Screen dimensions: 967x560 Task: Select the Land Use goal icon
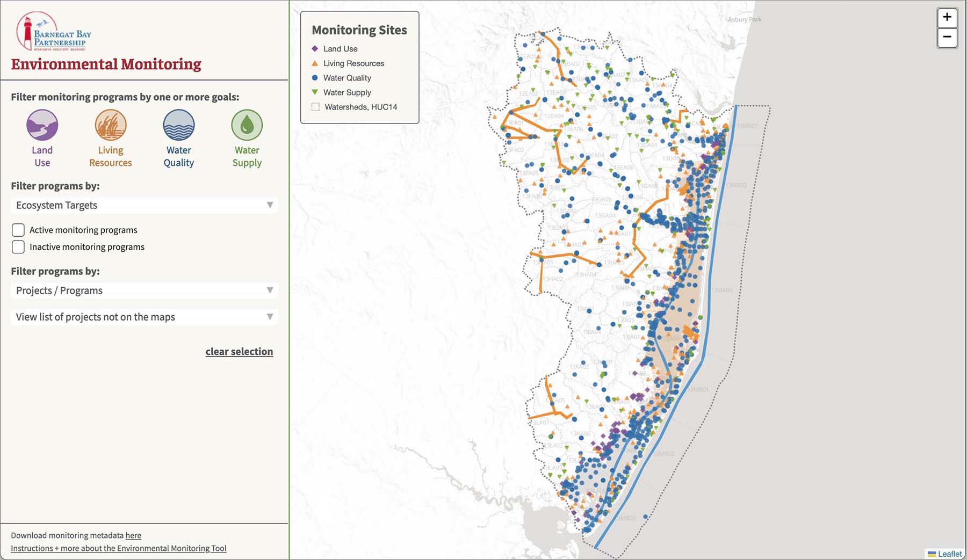[42, 125]
